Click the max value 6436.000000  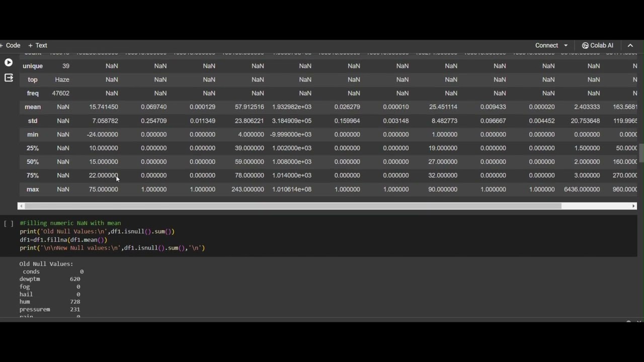(x=582, y=189)
